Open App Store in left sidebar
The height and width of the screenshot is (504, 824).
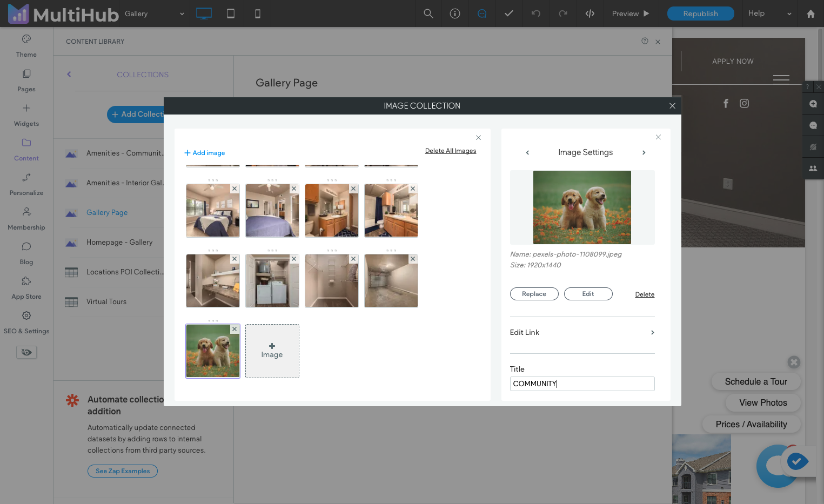click(26, 288)
